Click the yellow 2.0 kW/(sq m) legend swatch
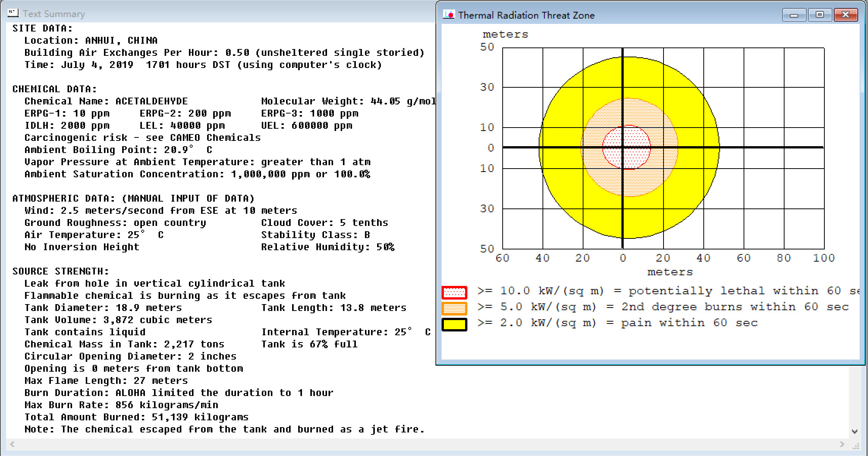Viewport: 868px width, 456px height. coord(454,324)
